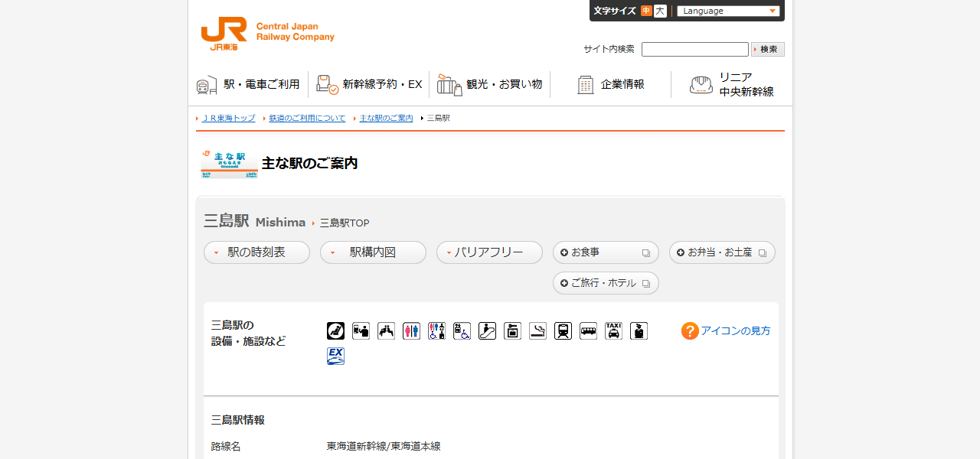The width and height of the screenshot is (980, 459).
Task: Open the 駅構内図 button
Action: [373, 252]
